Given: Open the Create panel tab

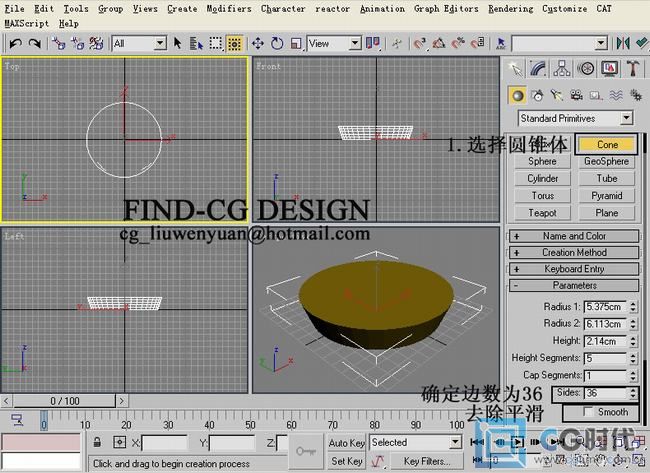Looking at the screenshot, I should point(516,69).
